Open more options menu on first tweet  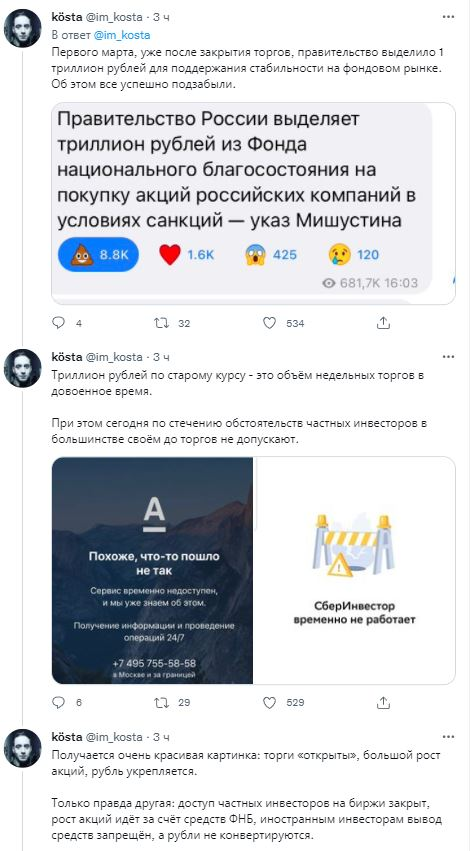[448, 17]
